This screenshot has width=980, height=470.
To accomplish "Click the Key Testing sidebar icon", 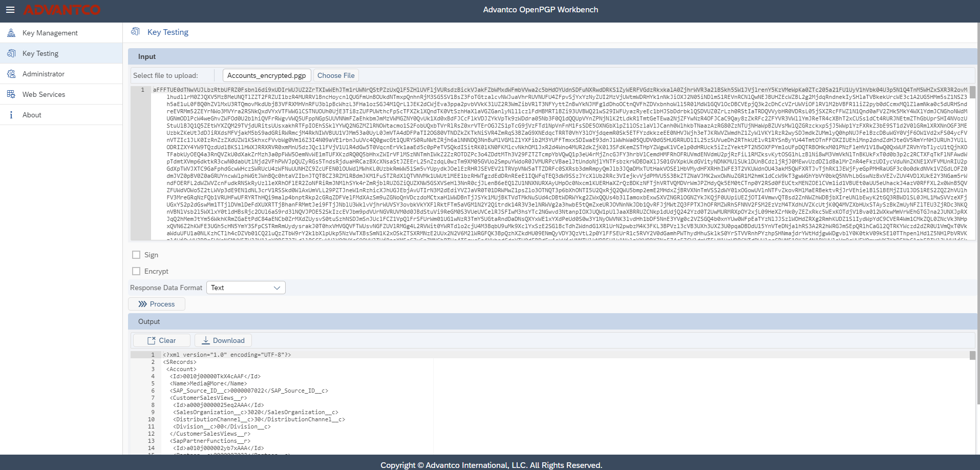I will pyautogui.click(x=11, y=53).
